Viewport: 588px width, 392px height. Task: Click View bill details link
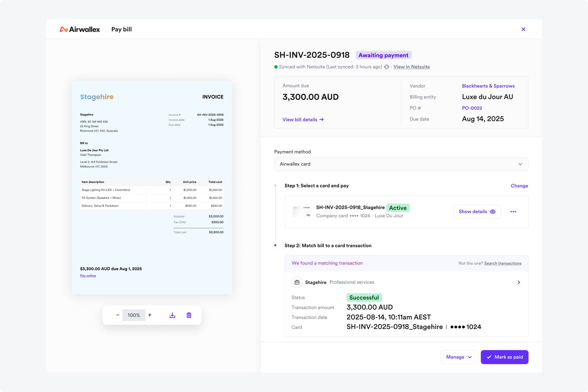pos(303,120)
